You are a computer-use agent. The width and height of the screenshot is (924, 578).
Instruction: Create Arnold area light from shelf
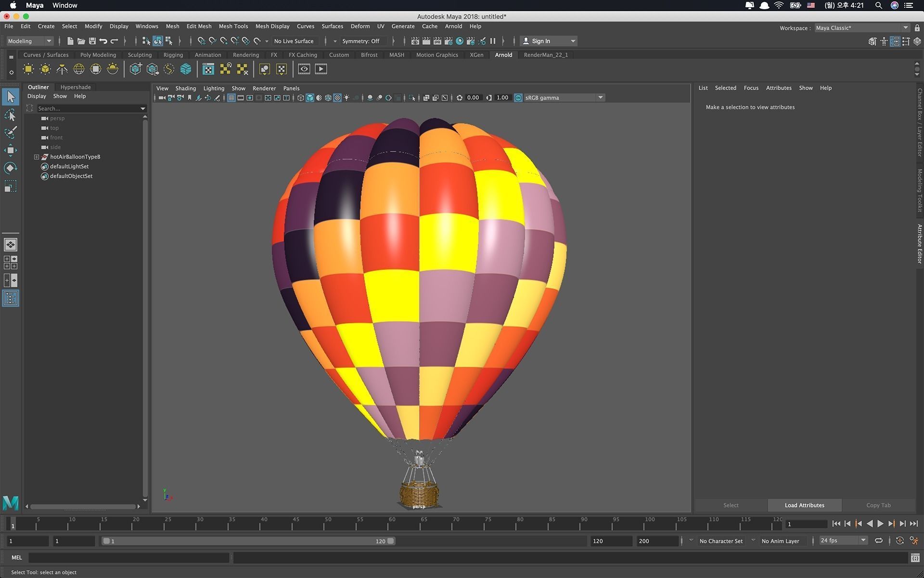point(28,69)
